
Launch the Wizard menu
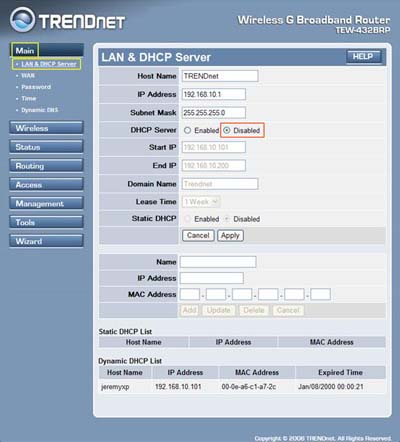(46, 241)
